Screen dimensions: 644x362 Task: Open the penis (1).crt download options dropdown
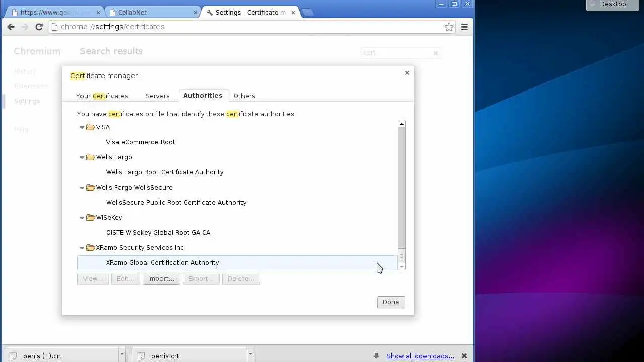pyautogui.click(x=121, y=354)
